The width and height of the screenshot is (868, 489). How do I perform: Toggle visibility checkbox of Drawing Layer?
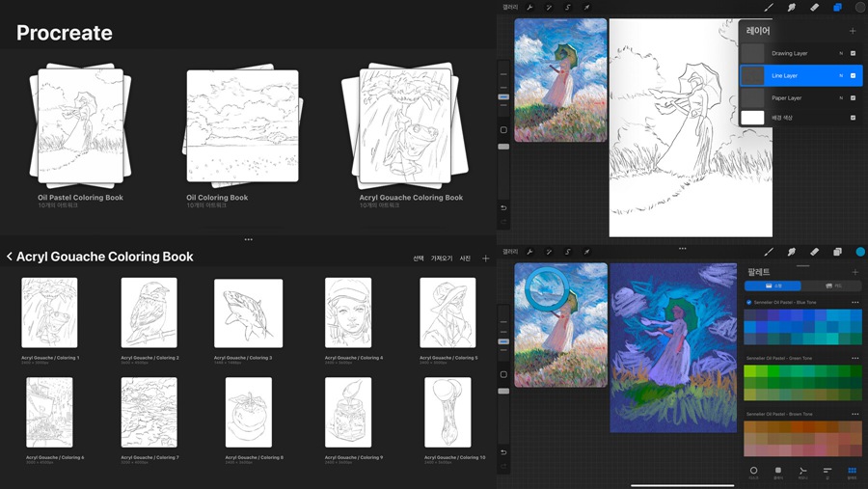pos(853,53)
